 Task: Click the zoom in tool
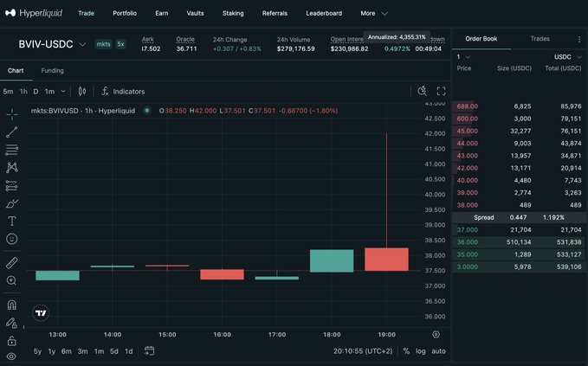(x=11, y=280)
